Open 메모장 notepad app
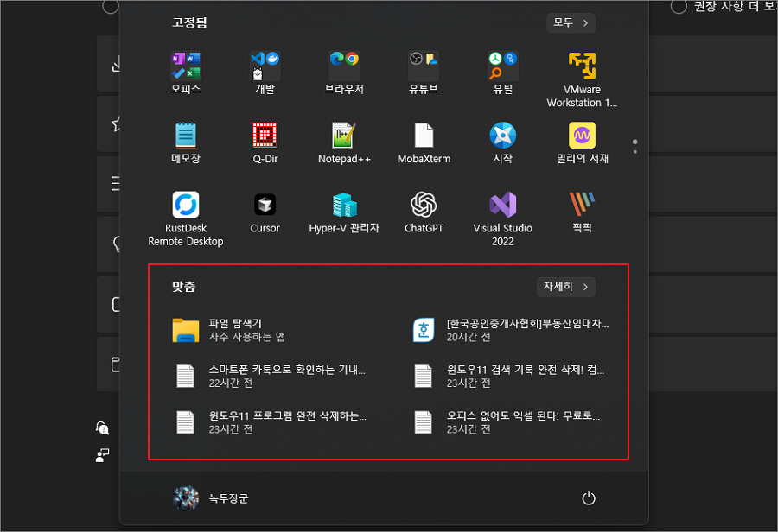 [186, 142]
